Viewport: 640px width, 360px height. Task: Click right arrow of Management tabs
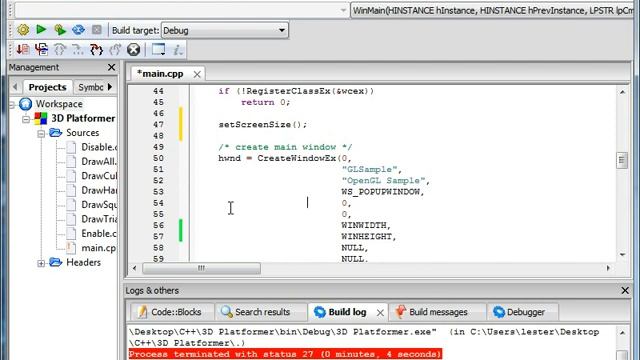point(110,87)
